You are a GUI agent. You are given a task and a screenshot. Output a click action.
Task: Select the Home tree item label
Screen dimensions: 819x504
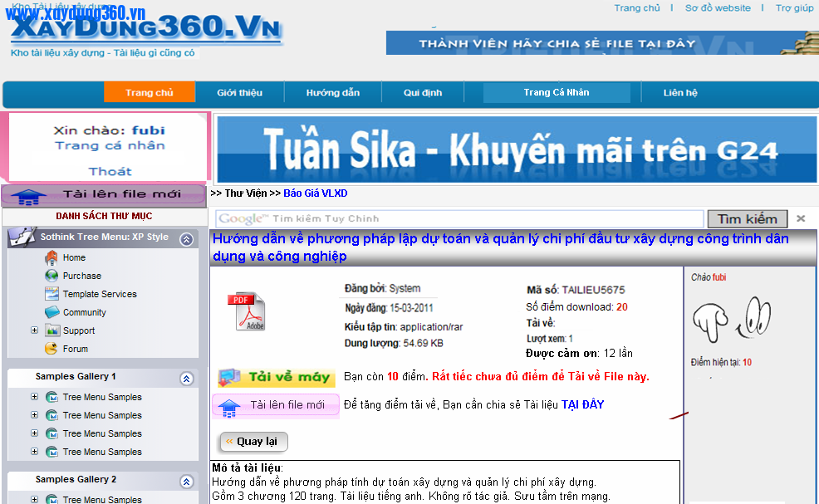74,257
